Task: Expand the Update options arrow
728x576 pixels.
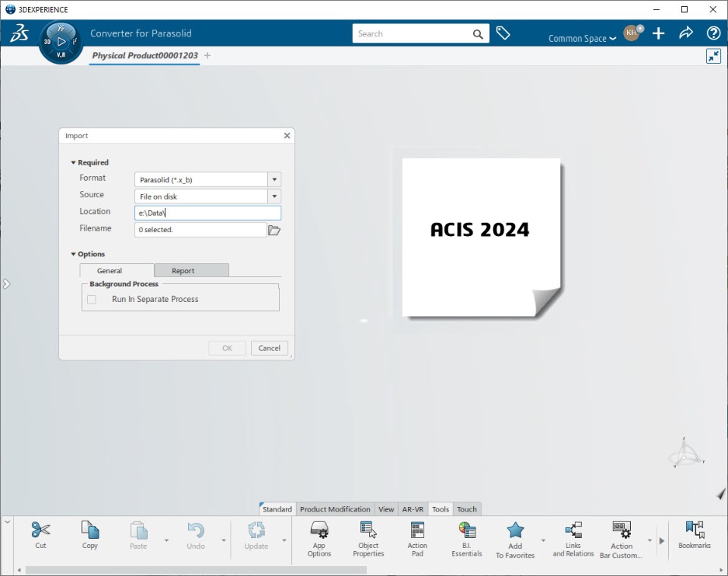Action: (284, 540)
